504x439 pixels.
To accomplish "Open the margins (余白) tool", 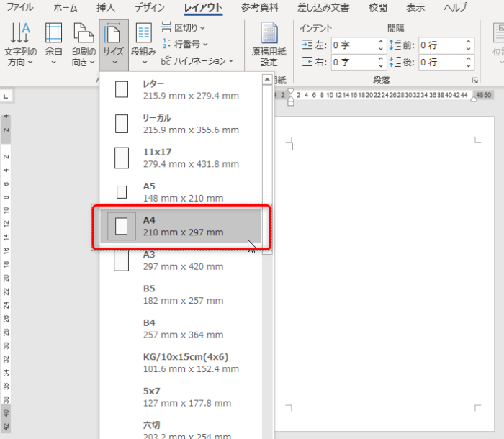I will tap(53, 43).
